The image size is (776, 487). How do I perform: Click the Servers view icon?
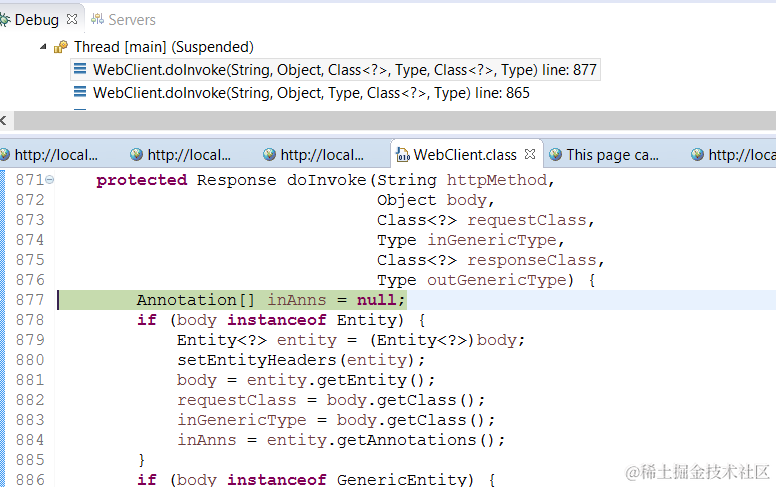click(97, 19)
